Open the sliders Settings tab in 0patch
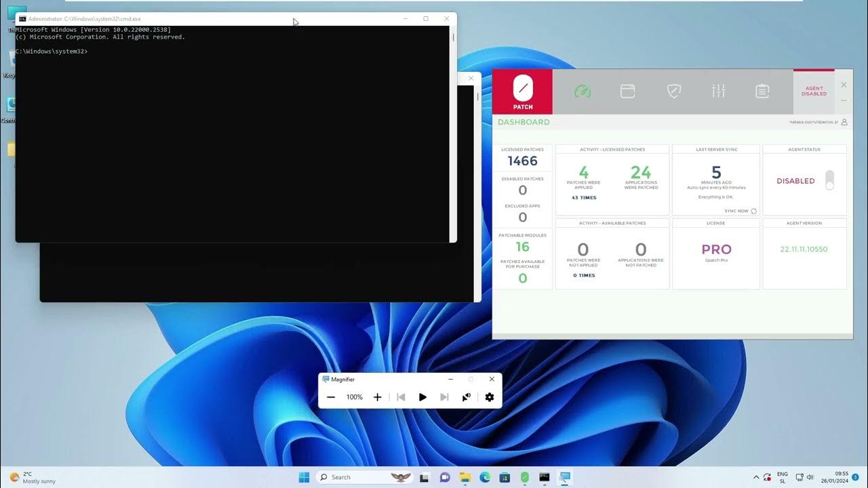The width and height of the screenshot is (868, 488). 718,91
